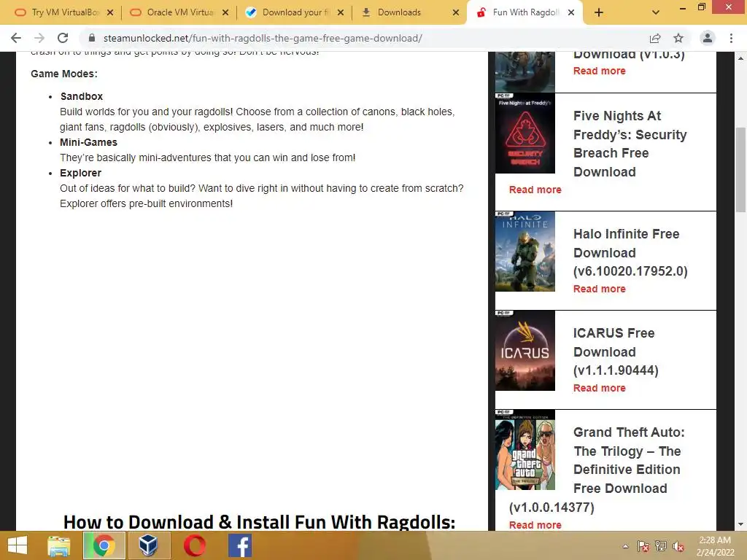Click Read more under ICARUS
Viewport: 747px width, 560px height.
(x=600, y=388)
